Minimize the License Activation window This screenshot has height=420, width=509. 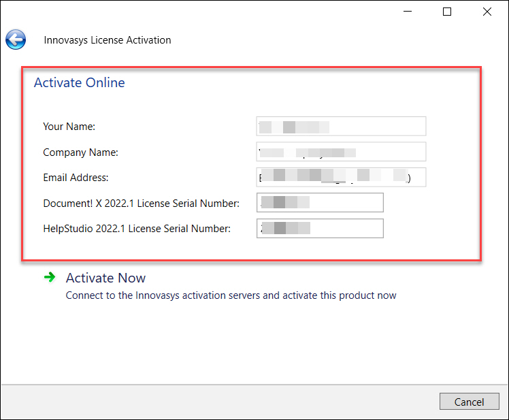[x=408, y=12]
